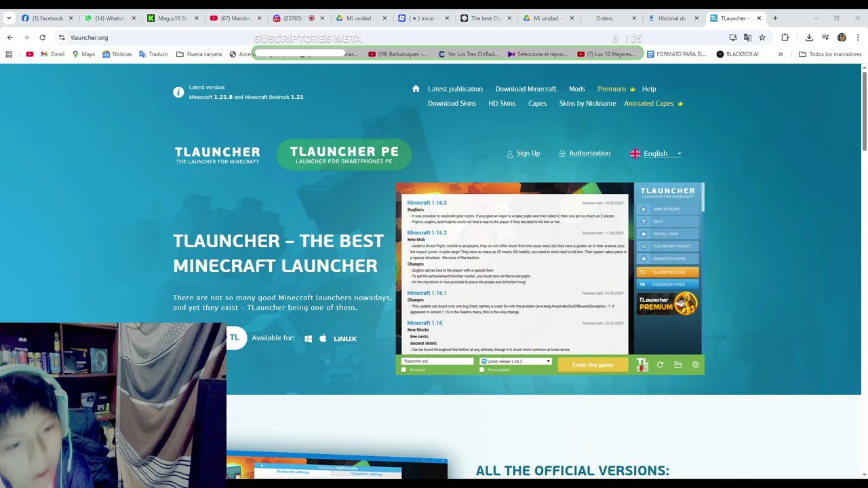Toggle the Accounts checkbox in launcher preview
Screen dimensions: 868x488
point(404,369)
